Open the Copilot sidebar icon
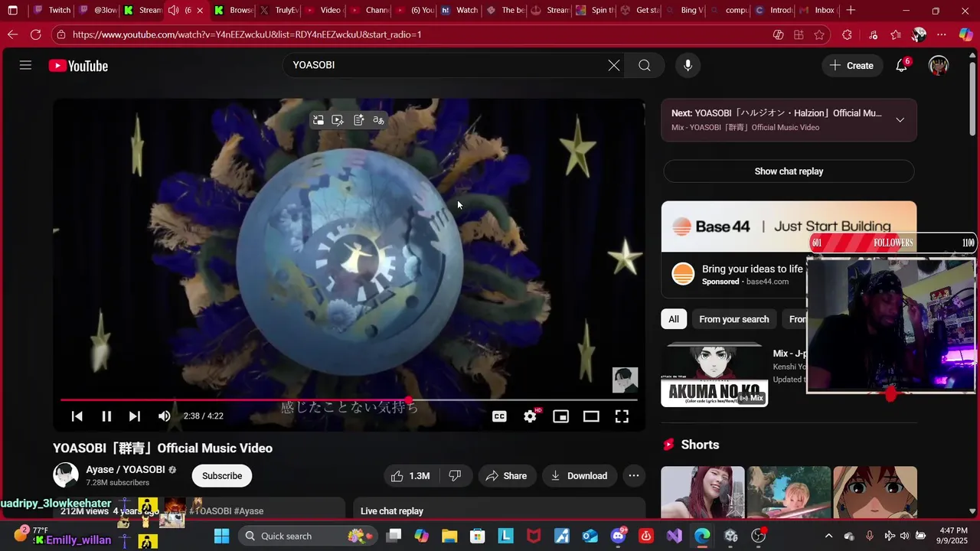980x551 pixels. (x=966, y=34)
